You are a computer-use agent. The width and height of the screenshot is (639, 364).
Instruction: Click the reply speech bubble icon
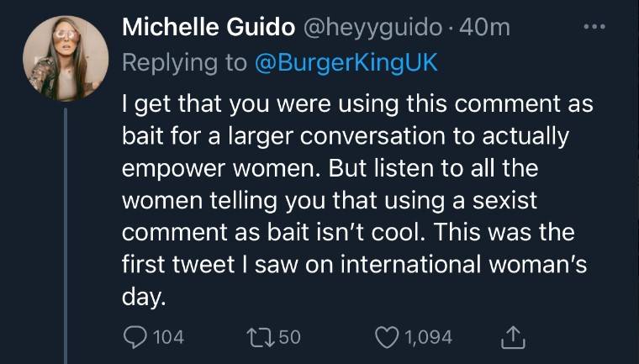(x=136, y=337)
